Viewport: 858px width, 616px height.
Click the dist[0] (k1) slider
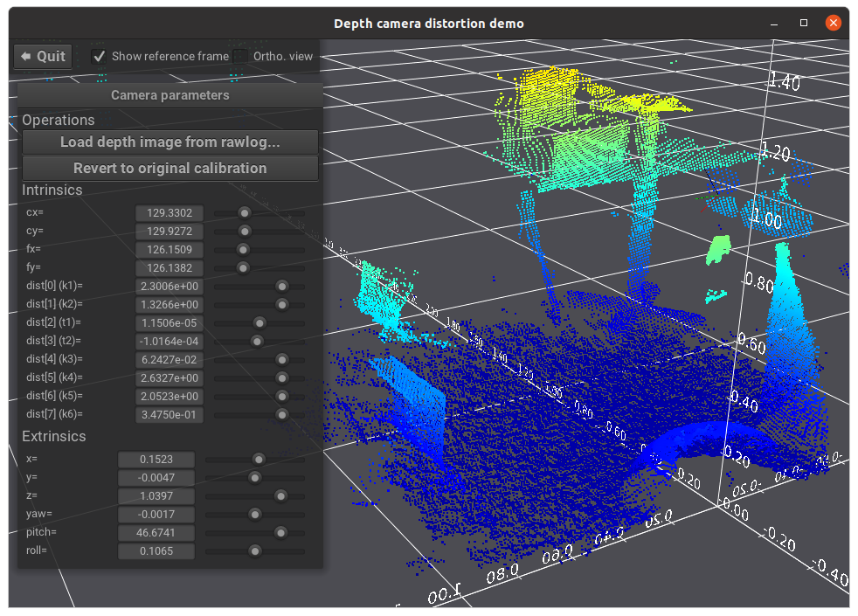281,286
